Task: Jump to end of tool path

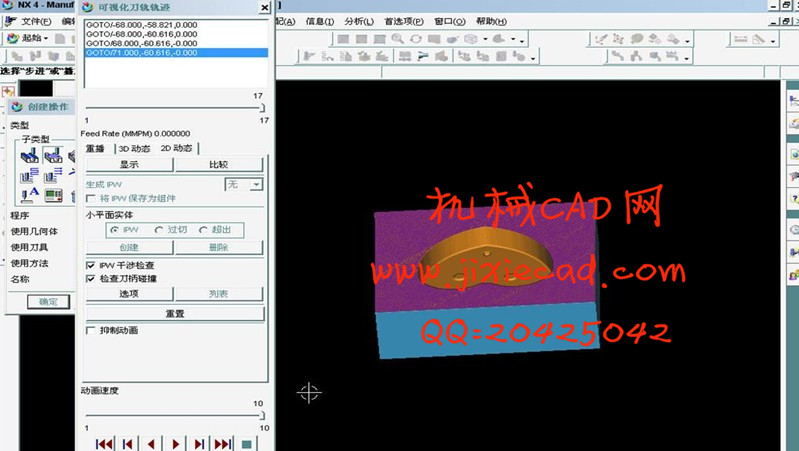Action: (223, 444)
